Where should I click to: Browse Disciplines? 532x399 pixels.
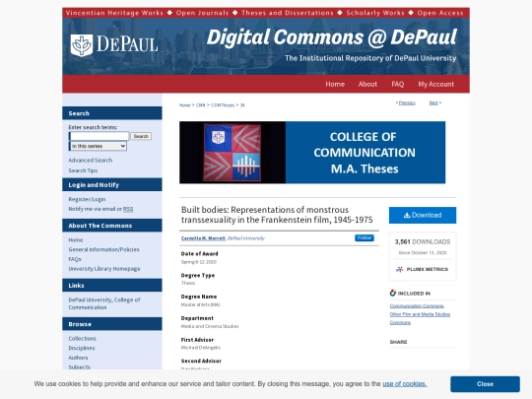click(x=82, y=348)
